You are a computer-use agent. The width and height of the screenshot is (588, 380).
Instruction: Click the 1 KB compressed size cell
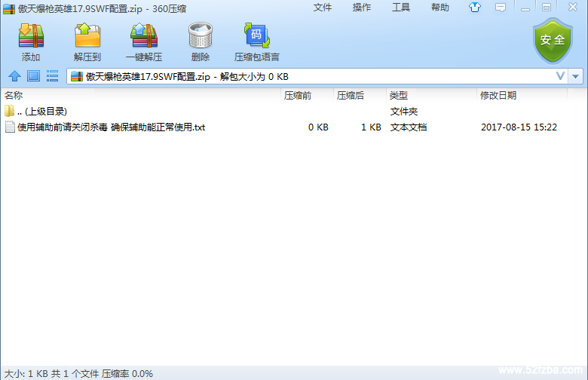coord(371,127)
